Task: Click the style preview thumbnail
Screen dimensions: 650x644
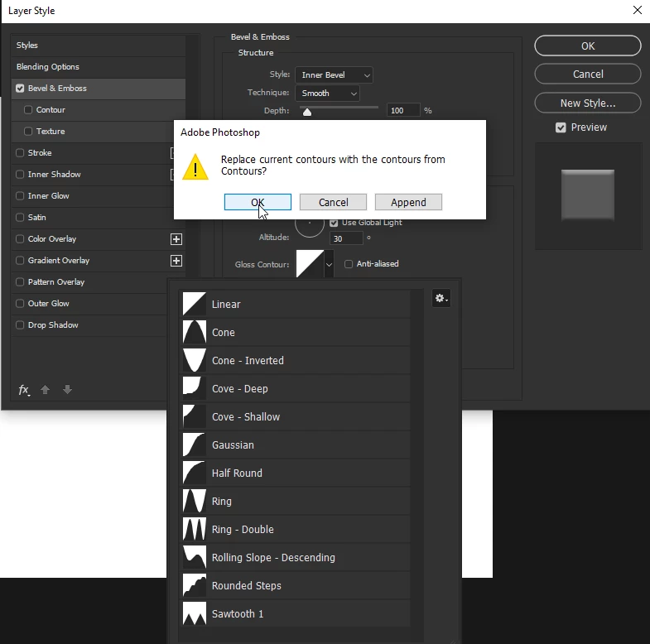Action: pyautogui.click(x=587, y=195)
